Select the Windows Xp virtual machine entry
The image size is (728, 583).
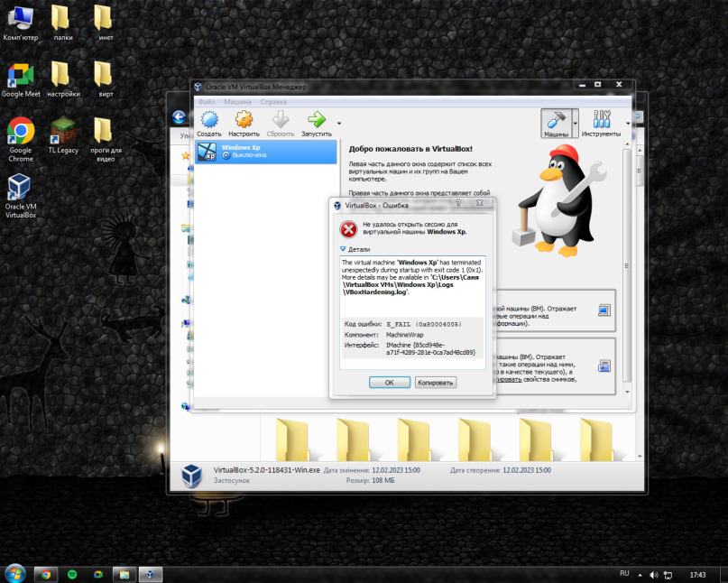266,152
